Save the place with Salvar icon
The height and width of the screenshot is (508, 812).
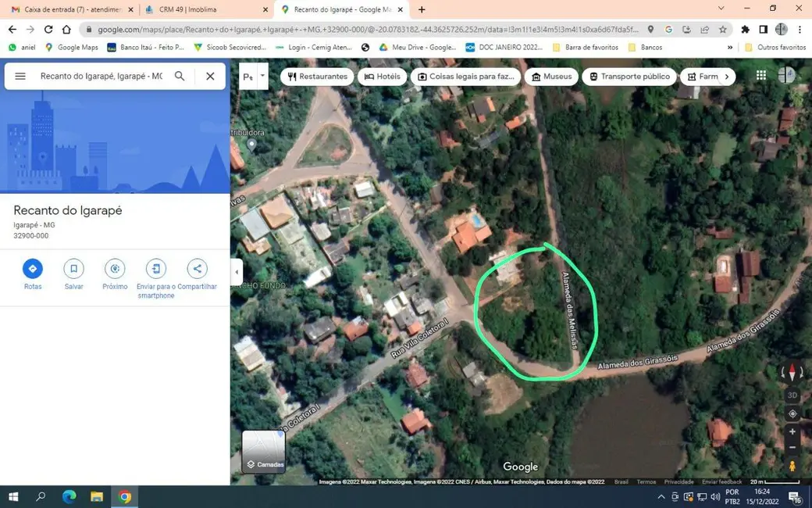pyautogui.click(x=73, y=269)
